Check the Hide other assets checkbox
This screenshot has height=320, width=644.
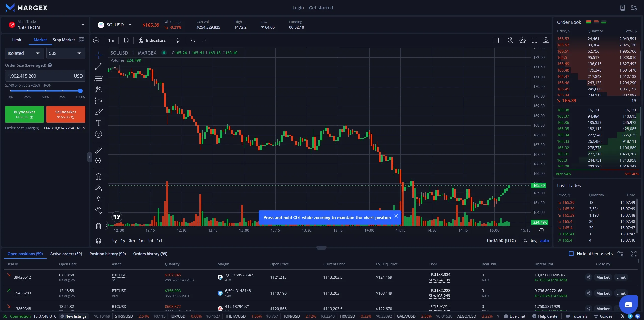pos(571,254)
